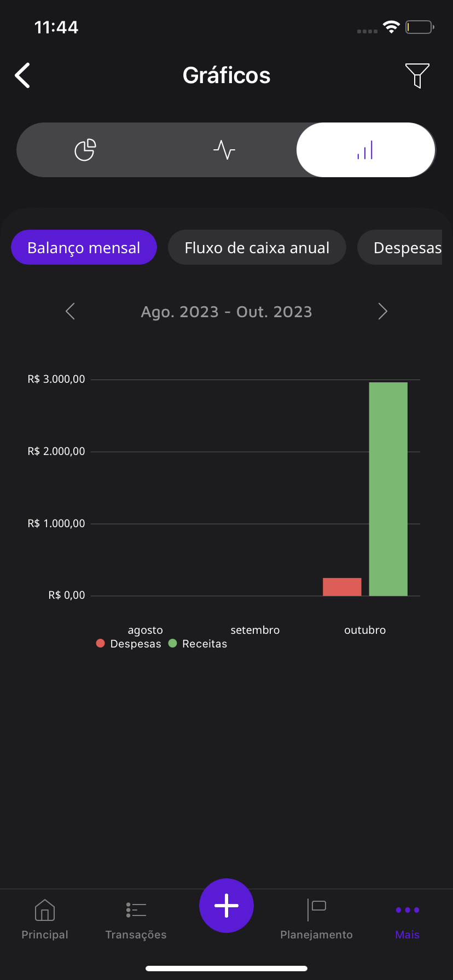The height and width of the screenshot is (980, 453).
Task: Tap the green Receitas bar for outubro
Action: coord(388,489)
